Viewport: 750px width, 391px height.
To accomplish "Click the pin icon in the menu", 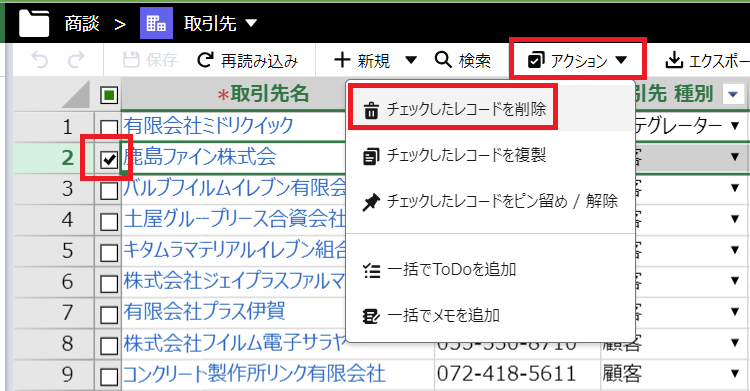I will tap(371, 202).
